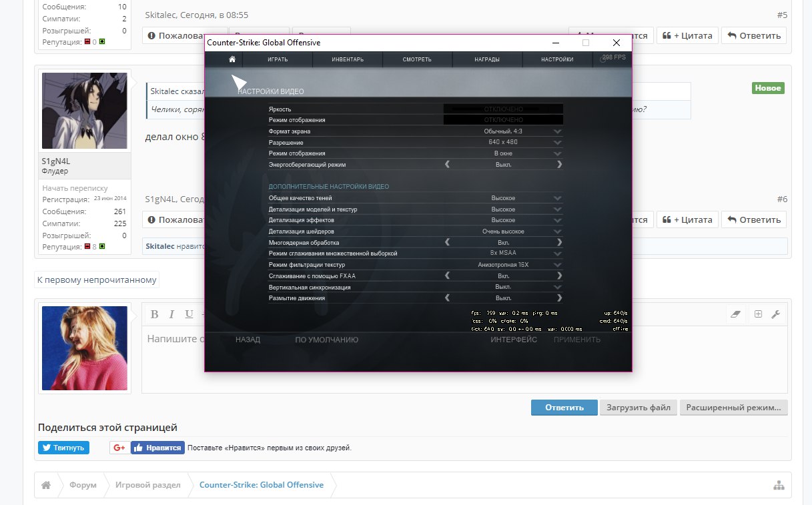The image size is (812, 505).
Task: Open the СМОТРЕТЬ menu
Action: pyautogui.click(x=418, y=59)
